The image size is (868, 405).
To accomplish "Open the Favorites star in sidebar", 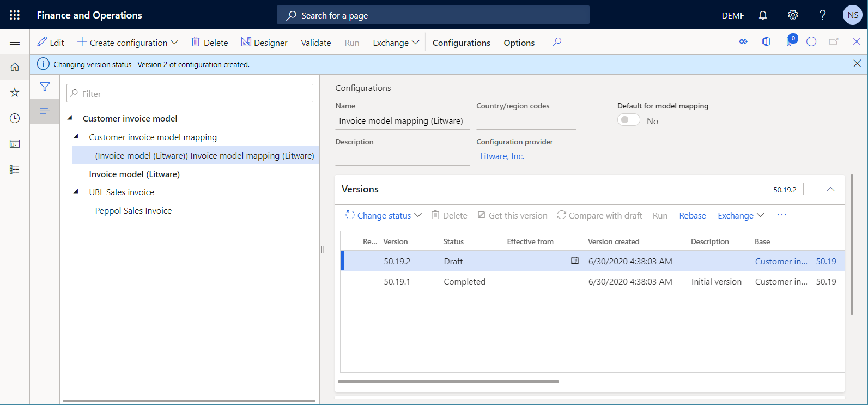I will click(15, 93).
